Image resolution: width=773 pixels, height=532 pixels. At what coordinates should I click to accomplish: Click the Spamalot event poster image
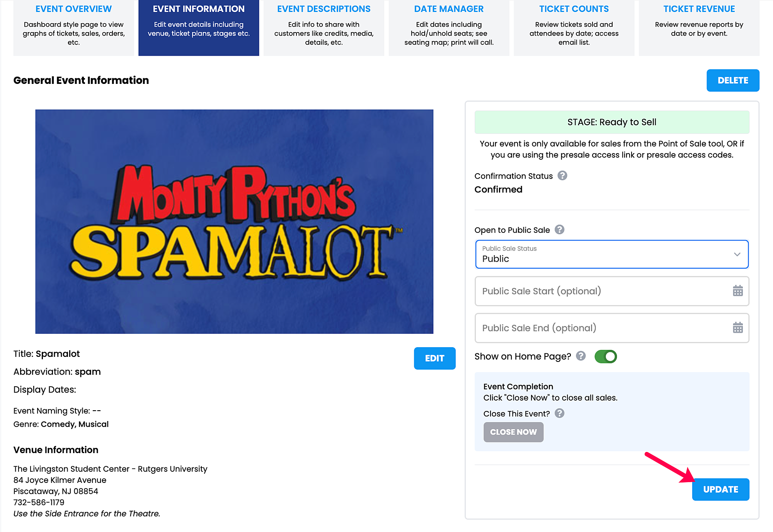click(234, 222)
